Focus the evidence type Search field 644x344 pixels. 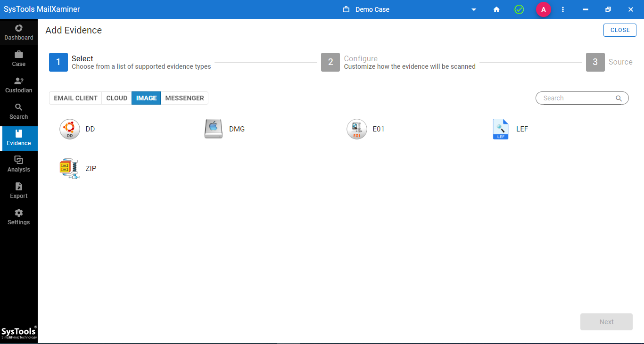[x=582, y=98]
